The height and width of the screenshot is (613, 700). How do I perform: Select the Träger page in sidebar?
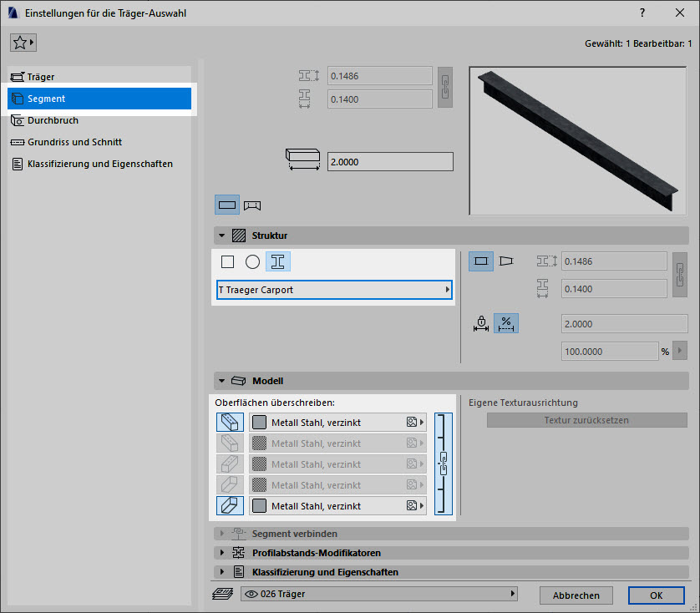click(x=99, y=77)
